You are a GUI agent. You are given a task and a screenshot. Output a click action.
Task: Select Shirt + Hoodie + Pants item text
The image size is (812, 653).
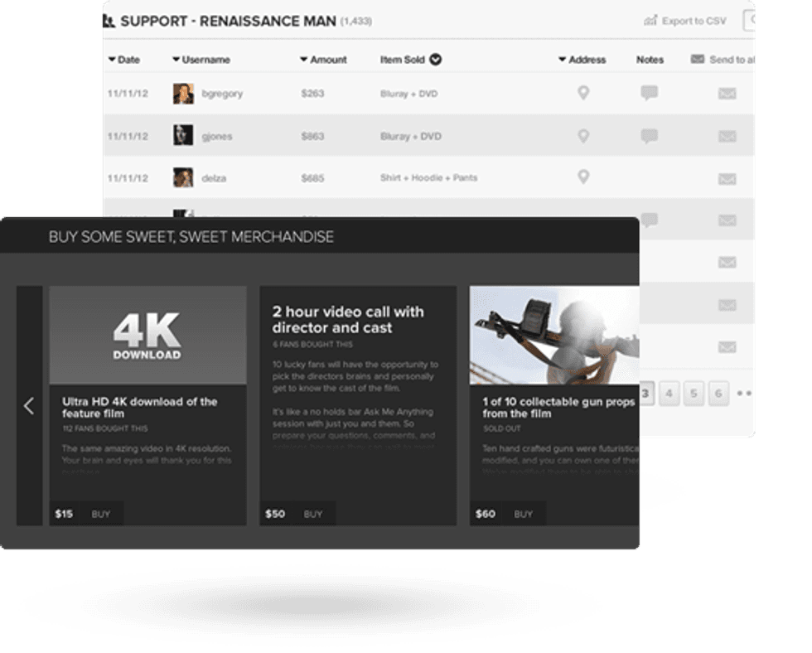click(429, 177)
